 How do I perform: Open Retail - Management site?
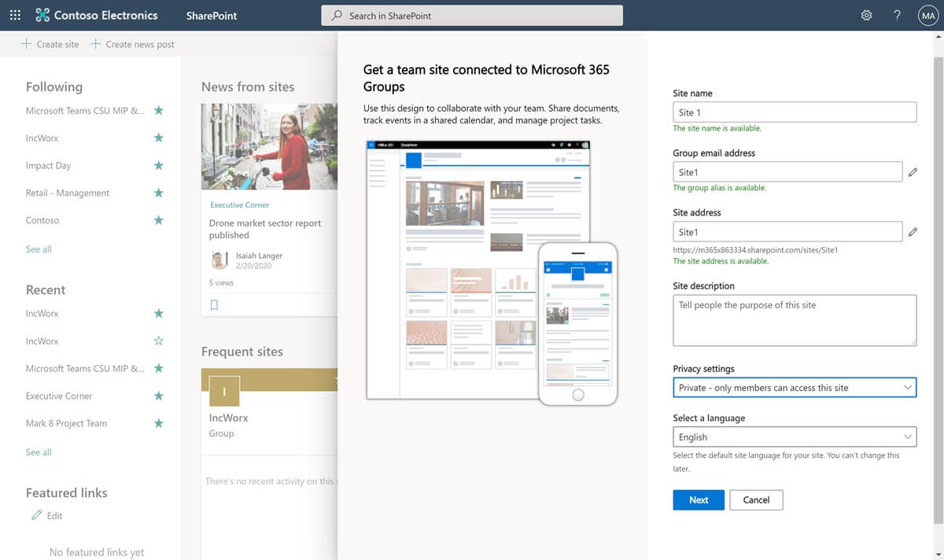(x=68, y=193)
